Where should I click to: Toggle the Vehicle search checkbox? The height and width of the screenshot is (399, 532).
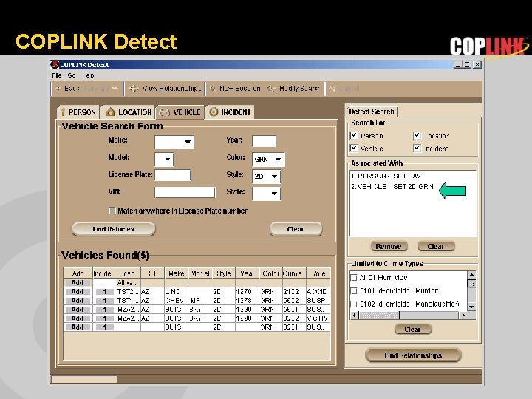point(354,149)
